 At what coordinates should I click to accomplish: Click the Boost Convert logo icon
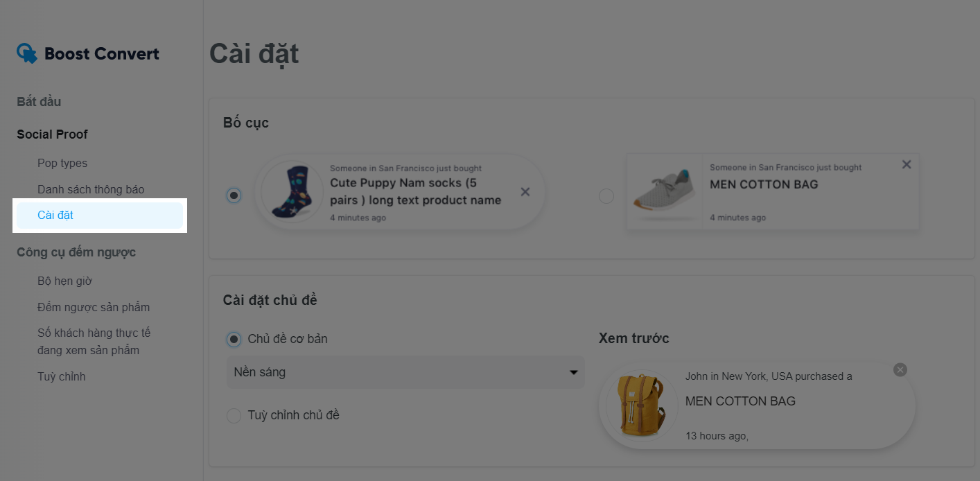[x=27, y=53]
